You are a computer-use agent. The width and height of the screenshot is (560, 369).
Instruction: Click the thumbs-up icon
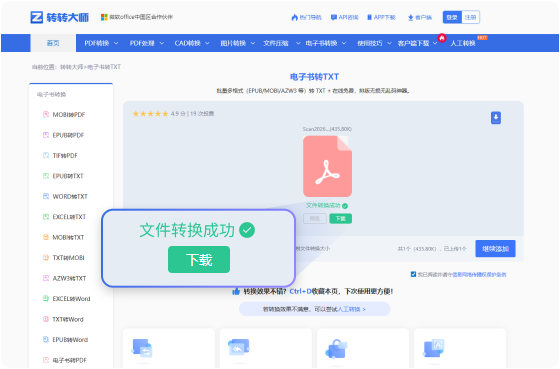pos(236,291)
